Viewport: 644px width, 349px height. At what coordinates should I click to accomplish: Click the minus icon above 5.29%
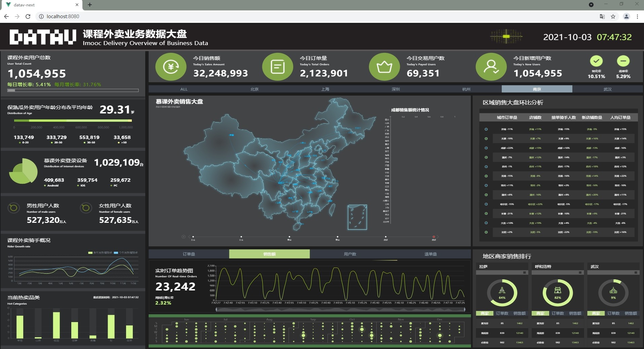click(x=623, y=61)
